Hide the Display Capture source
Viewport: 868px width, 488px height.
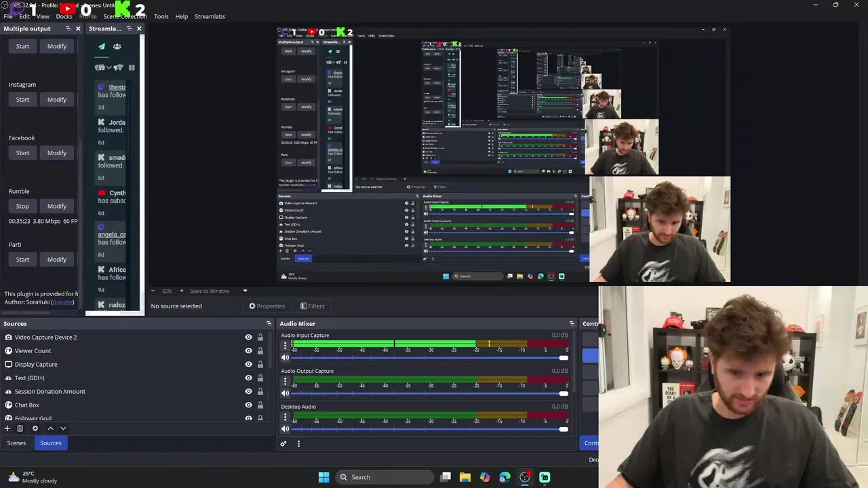click(248, 364)
